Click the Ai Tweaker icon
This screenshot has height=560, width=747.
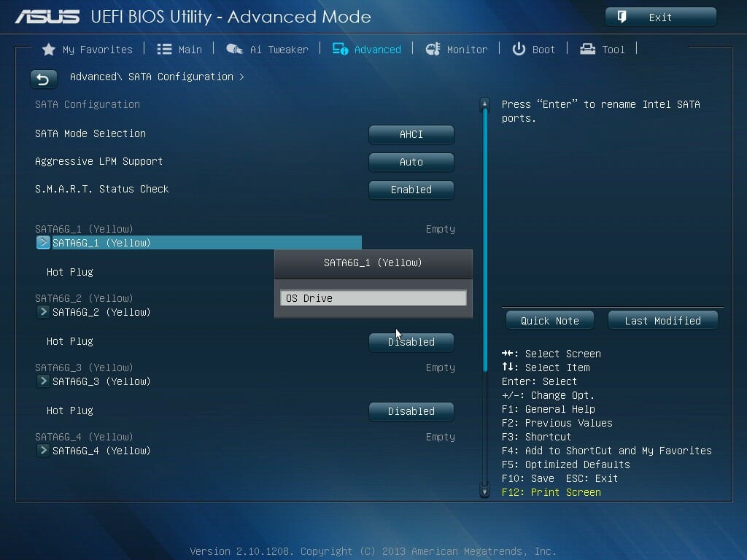(234, 49)
